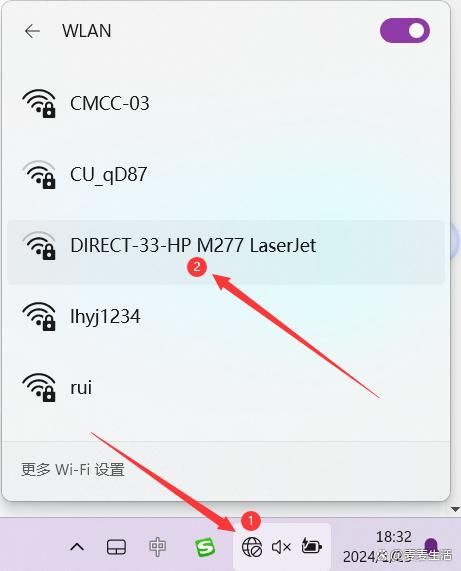Click the lhyj1234 Wi-Fi signal icon
This screenshot has width=461, height=571.
click(x=39, y=316)
